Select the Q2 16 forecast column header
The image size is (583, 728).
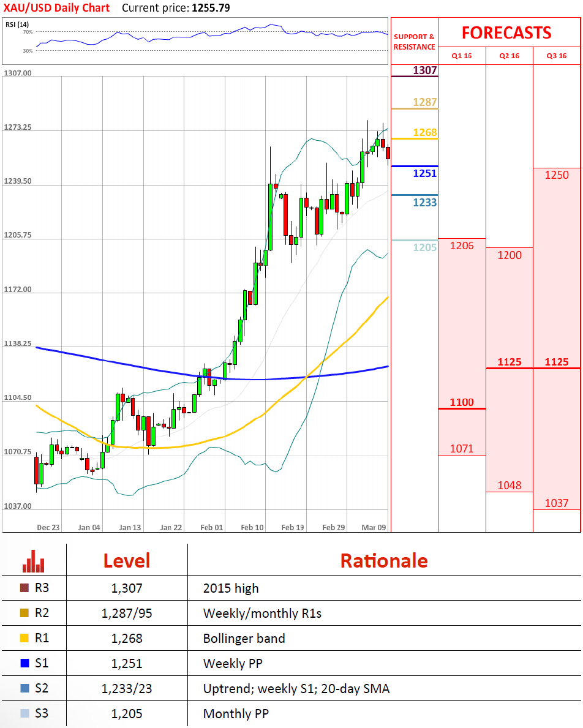tap(510, 56)
